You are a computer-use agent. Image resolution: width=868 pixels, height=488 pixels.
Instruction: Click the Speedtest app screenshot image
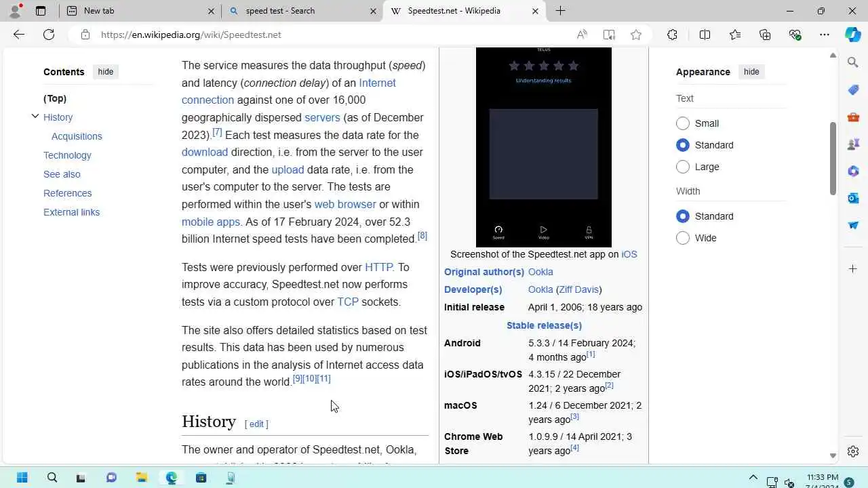point(544,147)
